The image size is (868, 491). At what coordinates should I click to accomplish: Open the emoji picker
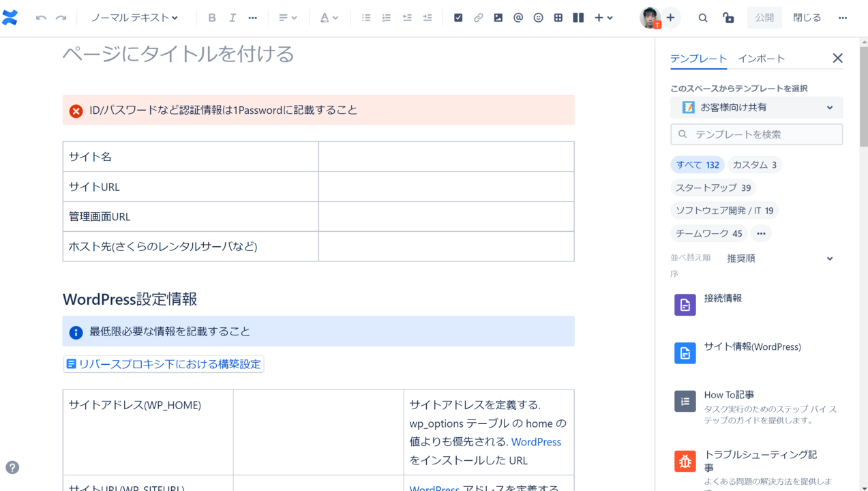pos(539,18)
